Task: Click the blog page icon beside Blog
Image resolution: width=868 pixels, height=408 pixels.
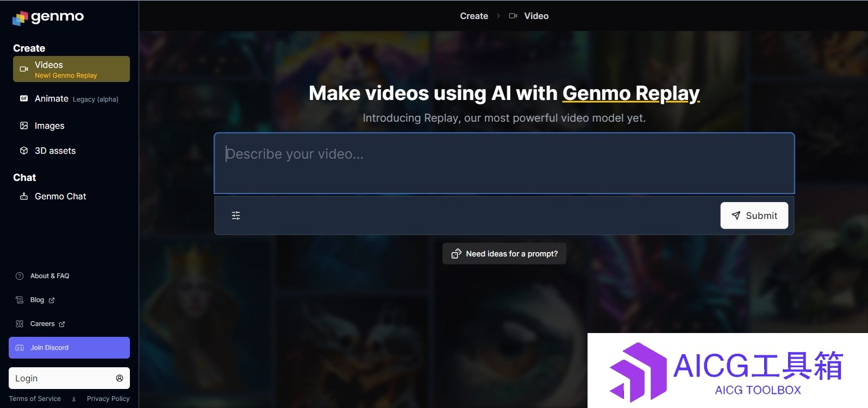Action: coord(20,300)
